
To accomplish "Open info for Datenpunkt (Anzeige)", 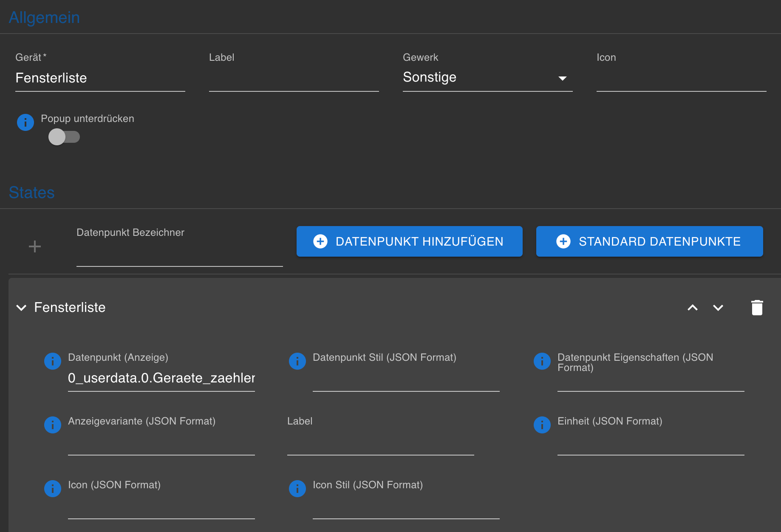I will point(53,361).
